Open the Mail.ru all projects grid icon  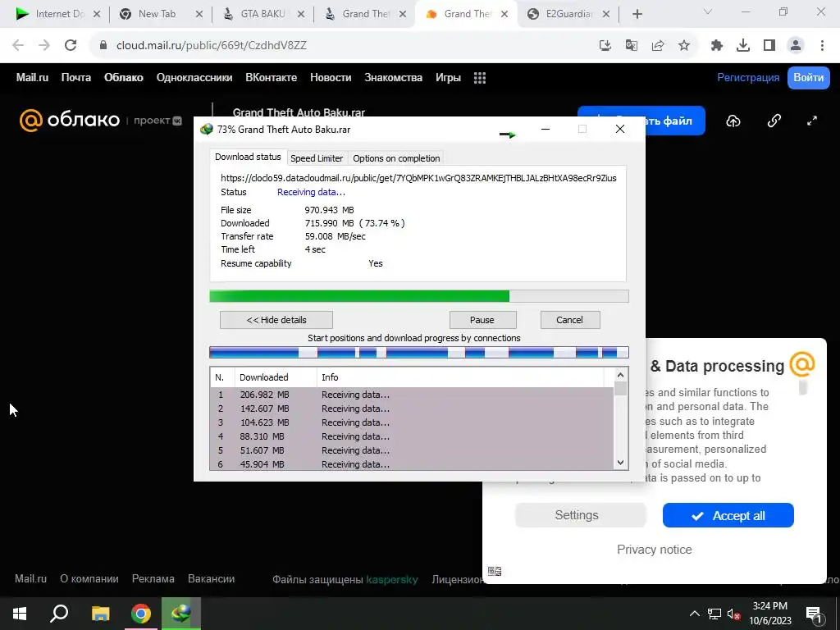[480, 78]
